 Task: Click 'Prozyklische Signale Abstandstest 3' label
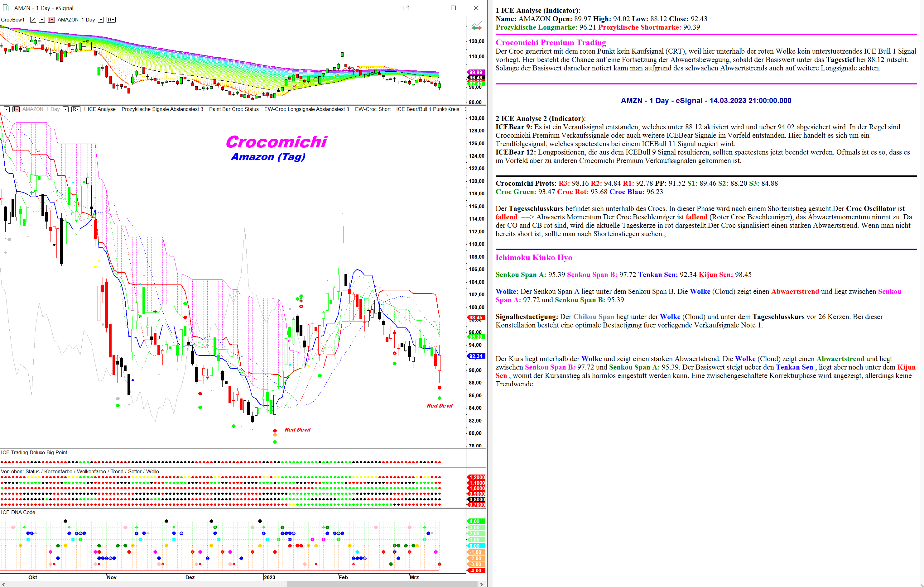pos(162,109)
